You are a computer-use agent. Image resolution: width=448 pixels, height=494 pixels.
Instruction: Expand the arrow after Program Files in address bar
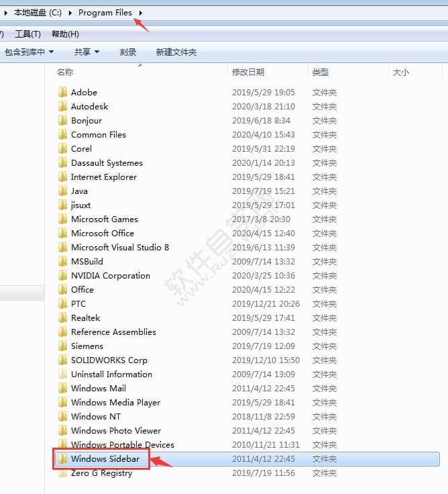tap(141, 13)
